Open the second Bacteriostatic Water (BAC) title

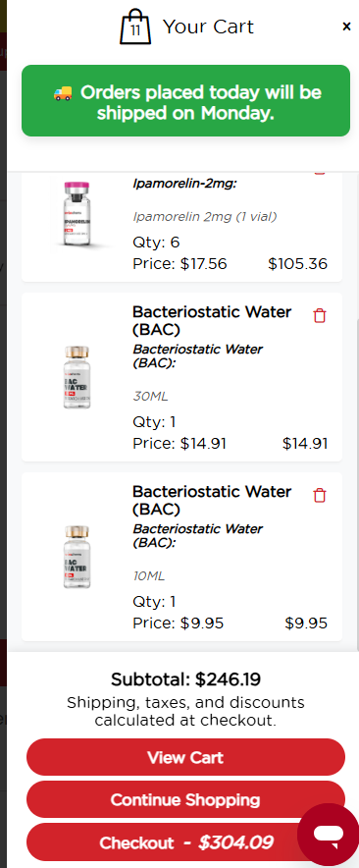click(211, 500)
